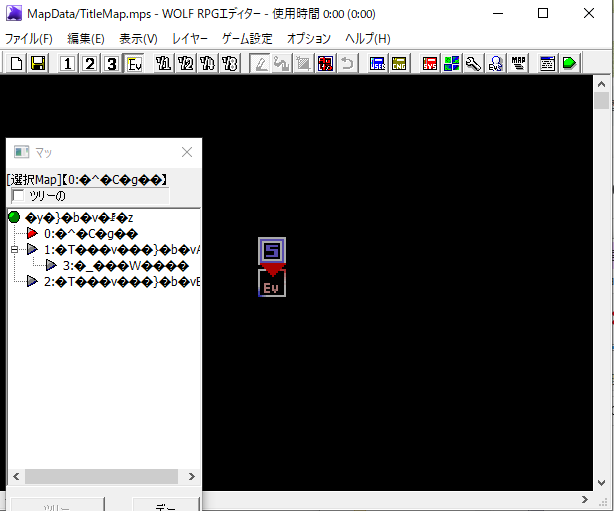614x511 pixels.
Task: Click the ツリー button at panel bottom
Action: tap(58, 505)
